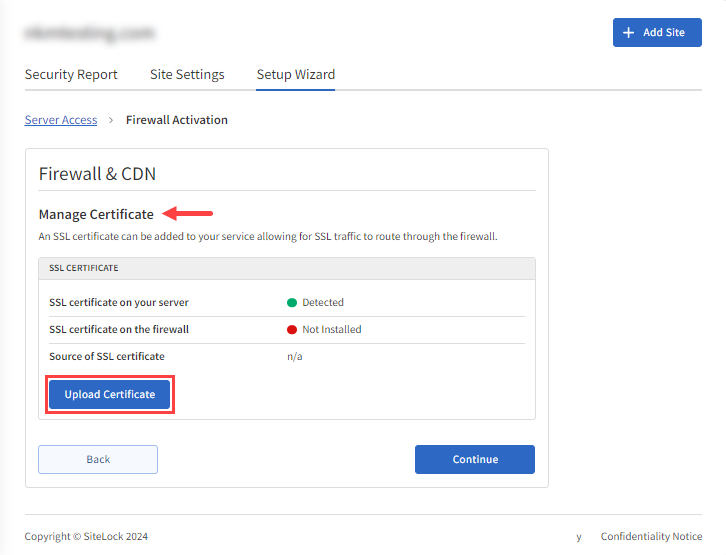Click the n/a source value
The image size is (726, 555).
pos(295,356)
